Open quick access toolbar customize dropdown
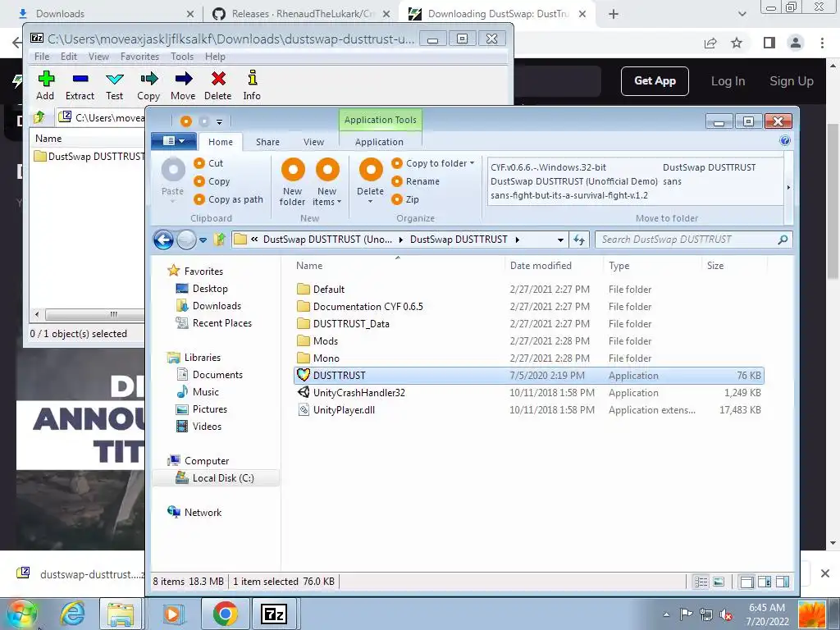Screen dimensions: 840x630 (x=219, y=122)
